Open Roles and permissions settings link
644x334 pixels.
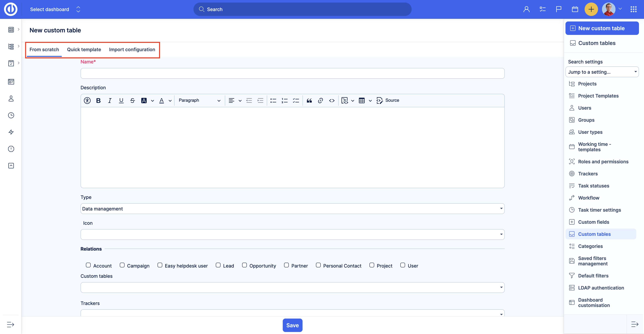pyautogui.click(x=603, y=162)
